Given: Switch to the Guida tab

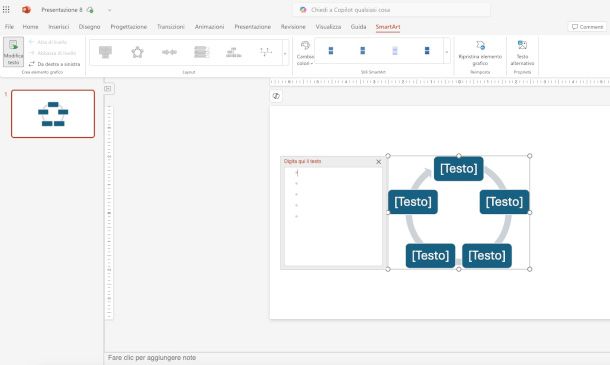Looking at the screenshot, I should (358, 27).
